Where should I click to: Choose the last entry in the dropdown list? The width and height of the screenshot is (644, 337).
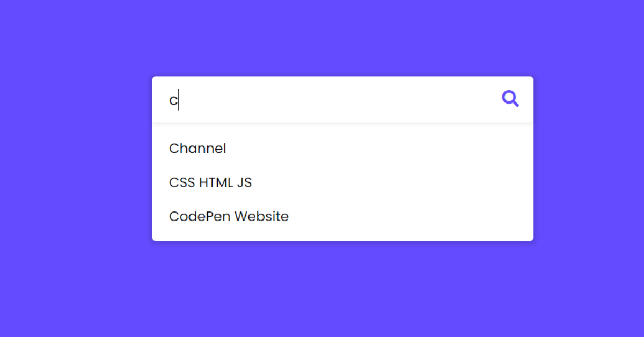click(x=229, y=216)
